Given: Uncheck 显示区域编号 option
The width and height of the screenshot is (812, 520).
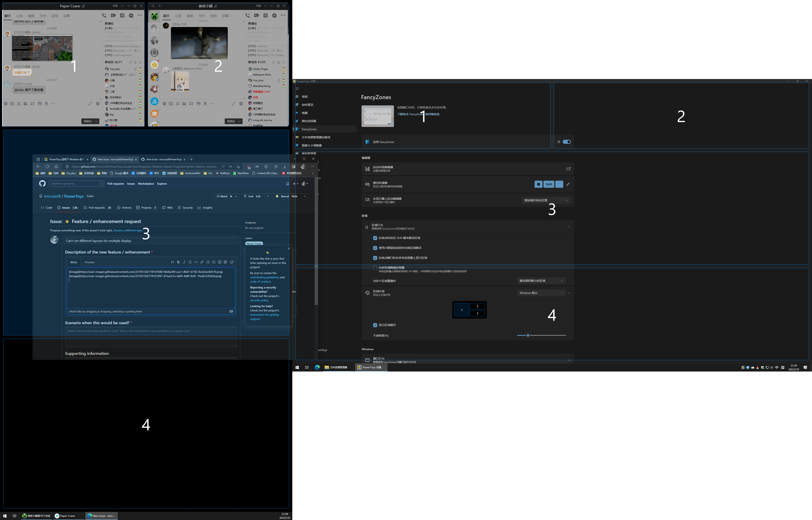Looking at the screenshot, I should pos(375,325).
